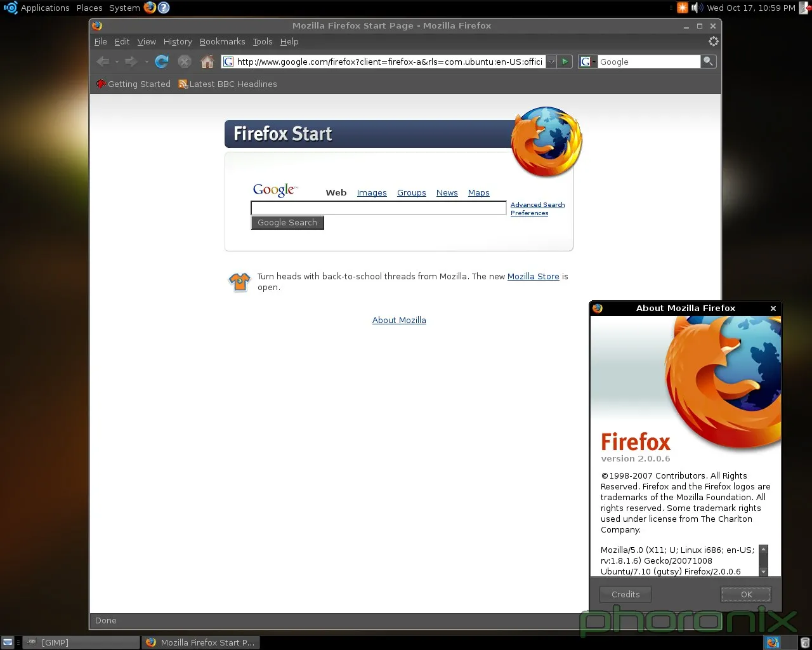Open the Preferences link
This screenshot has width=812, height=650.
pyautogui.click(x=529, y=213)
